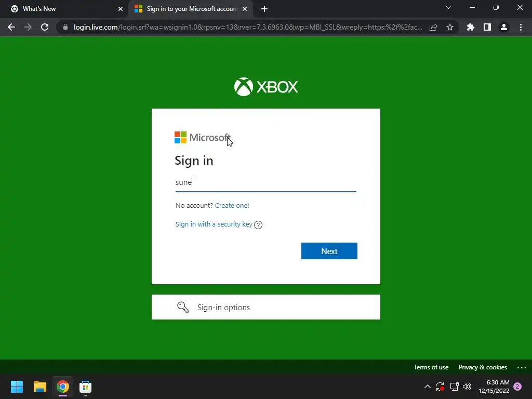Screen dimensions: 532x399
Task: Open the notification badge showing 2
Action: click(x=517, y=387)
